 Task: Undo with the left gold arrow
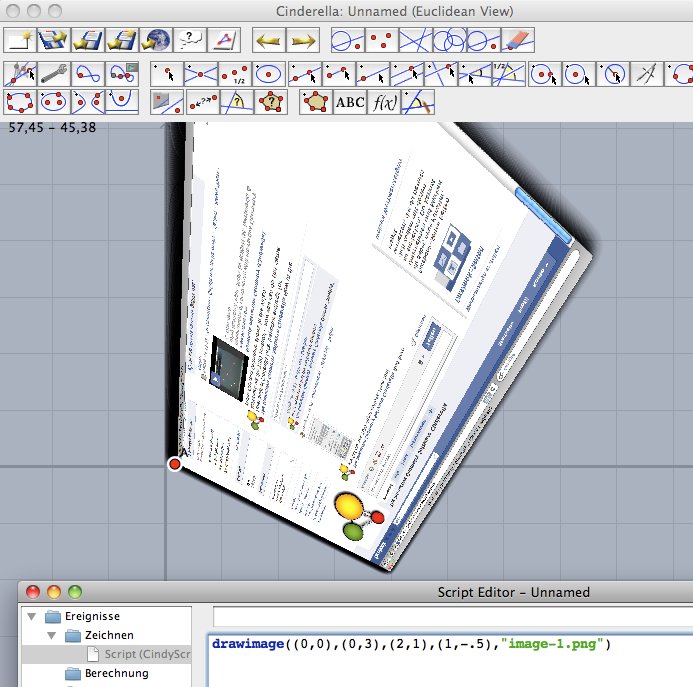(269, 40)
